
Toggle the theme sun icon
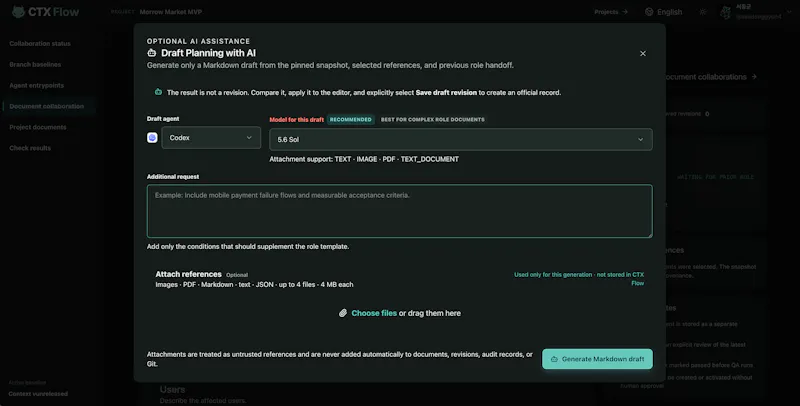pyautogui.click(x=703, y=12)
